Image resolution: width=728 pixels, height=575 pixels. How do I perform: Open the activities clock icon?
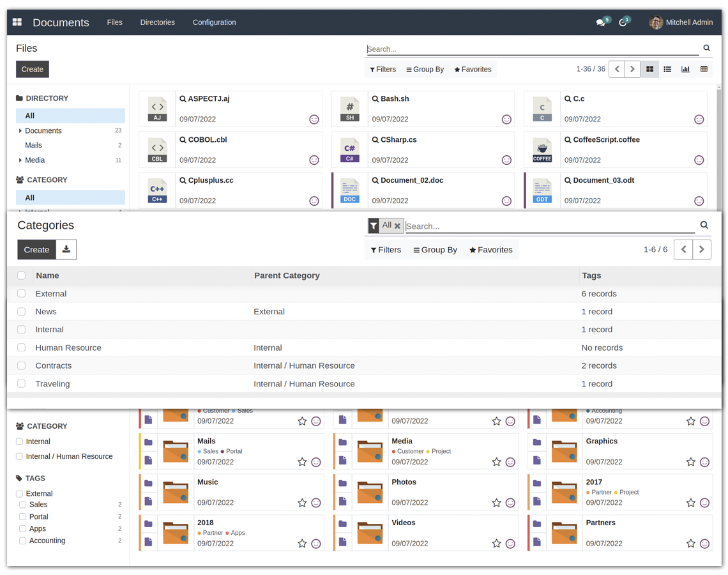pyautogui.click(x=624, y=21)
